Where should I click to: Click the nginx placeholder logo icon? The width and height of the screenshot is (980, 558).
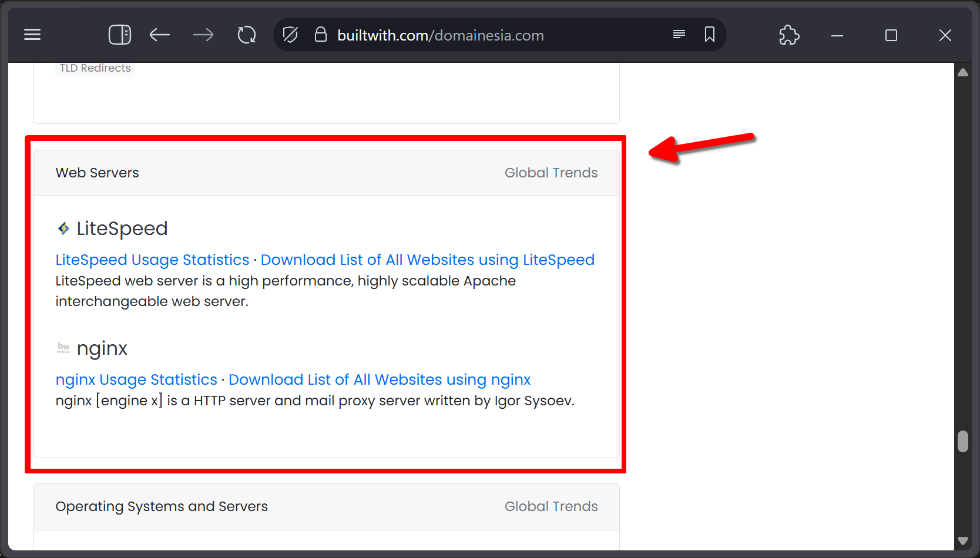[63, 348]
